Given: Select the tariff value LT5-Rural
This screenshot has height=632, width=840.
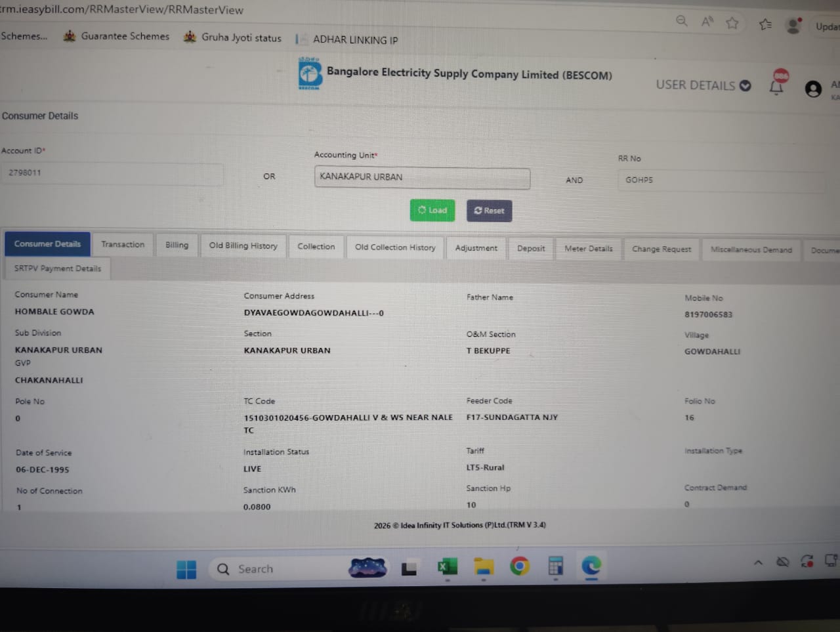Looking at the screenshot, I should 485,467.
